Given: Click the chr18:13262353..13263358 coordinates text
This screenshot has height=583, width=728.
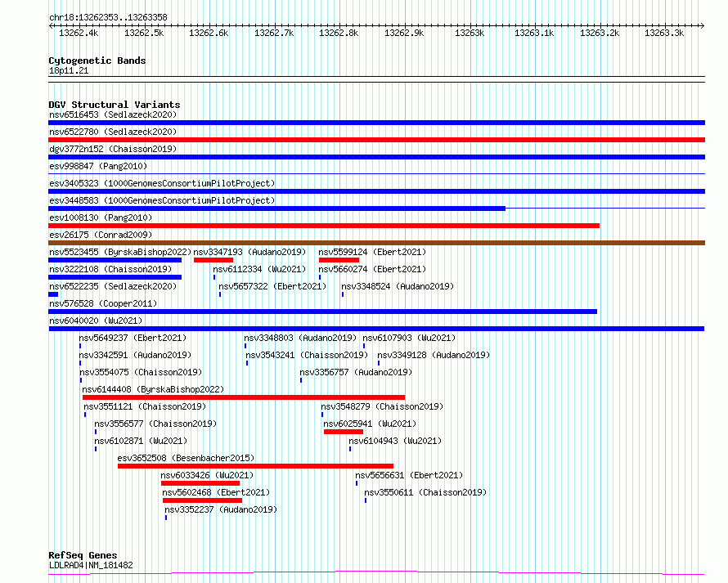Looking at the screenshot, I should click(x=108, y=18).
